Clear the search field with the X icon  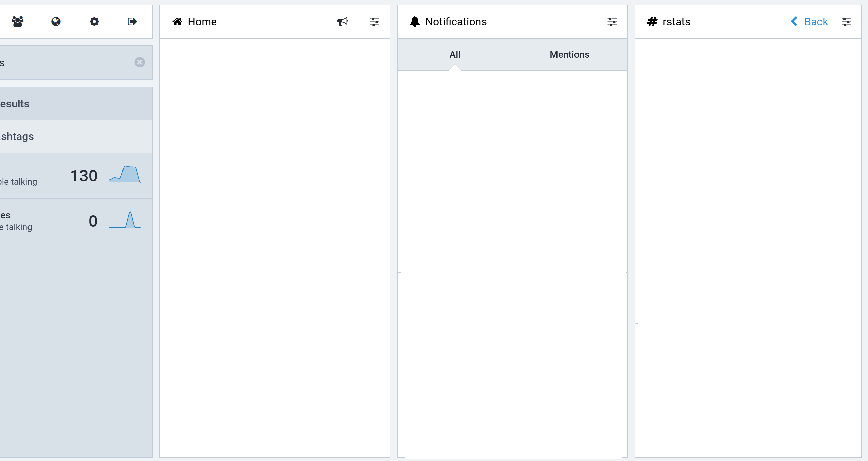pyautogui.click(x=139, y=62)
